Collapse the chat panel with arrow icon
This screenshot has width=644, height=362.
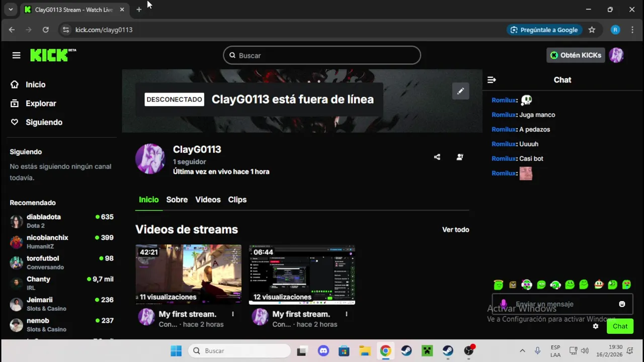tap(492, 80)
